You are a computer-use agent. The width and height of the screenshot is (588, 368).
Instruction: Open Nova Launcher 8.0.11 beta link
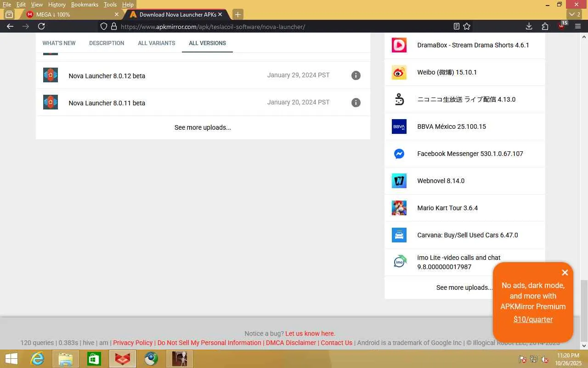(x=107, y=103)
